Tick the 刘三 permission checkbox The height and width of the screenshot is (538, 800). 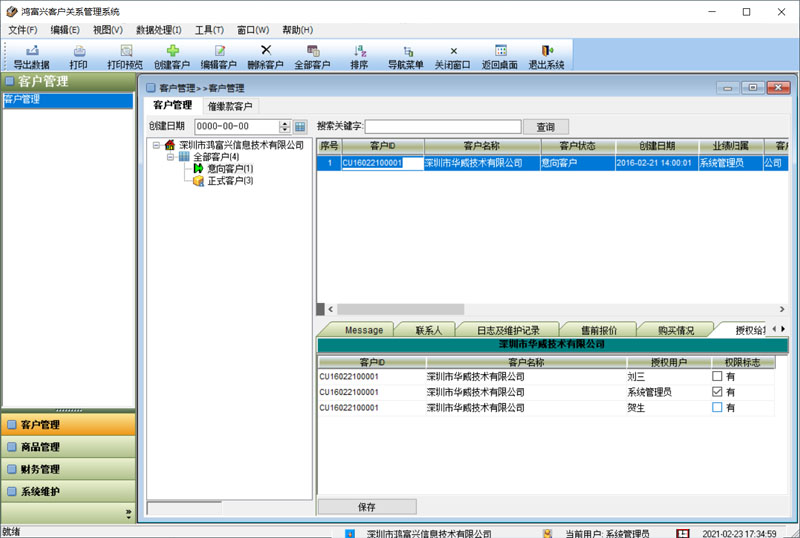tap(717, 376)
